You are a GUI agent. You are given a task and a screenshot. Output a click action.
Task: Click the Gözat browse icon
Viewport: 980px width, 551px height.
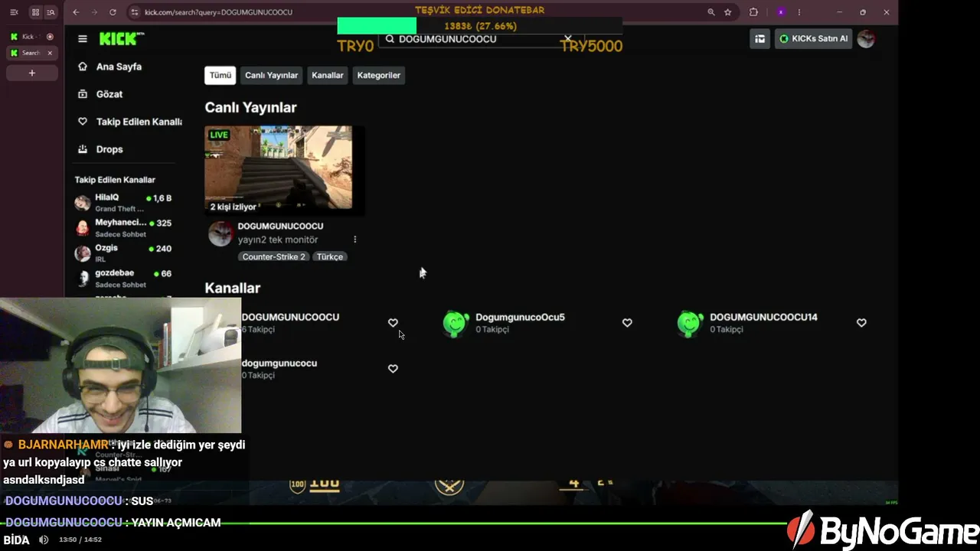pyautogui.click(x=83, y=94)
